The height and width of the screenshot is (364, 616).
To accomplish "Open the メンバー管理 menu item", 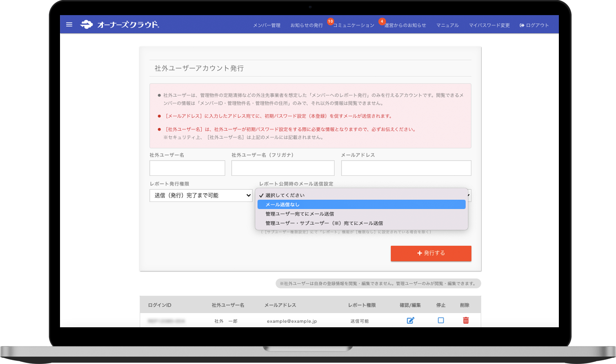I will click(x=267, y=24).
